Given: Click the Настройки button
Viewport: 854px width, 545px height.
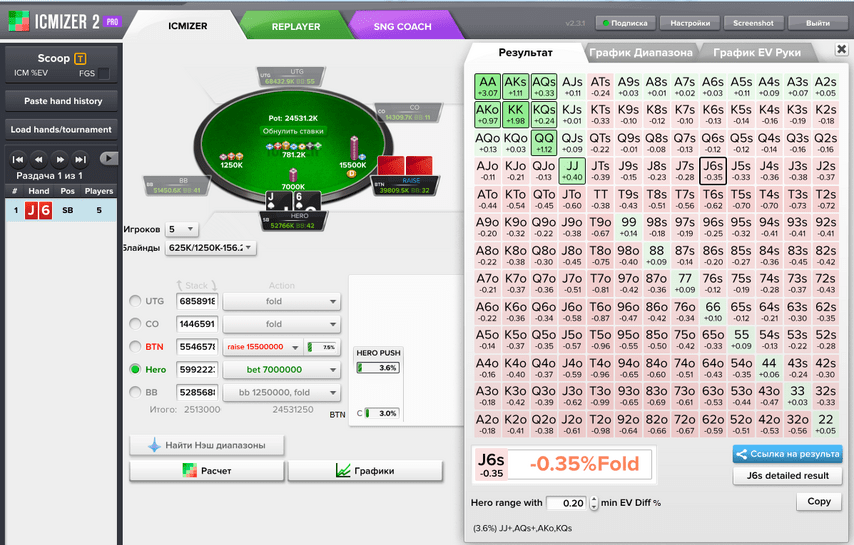Looking at the screenshot, I should [x=690, y=23].
